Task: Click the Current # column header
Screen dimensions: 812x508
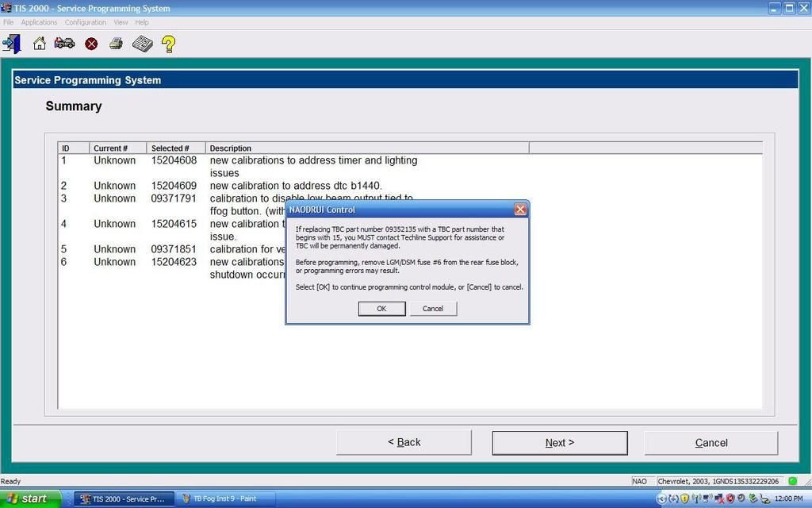Action: coord(118,148)
